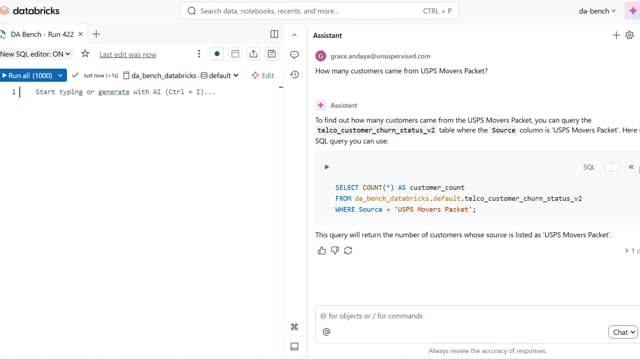640x360 pixels.
Task: Add a new query tab
Action: 96,34
